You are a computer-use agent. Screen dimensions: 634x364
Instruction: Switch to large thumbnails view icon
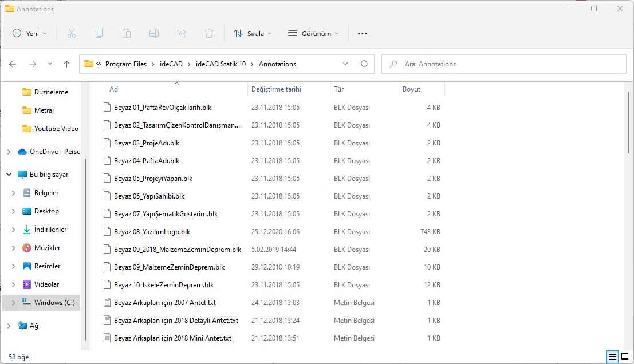(624, 357)
